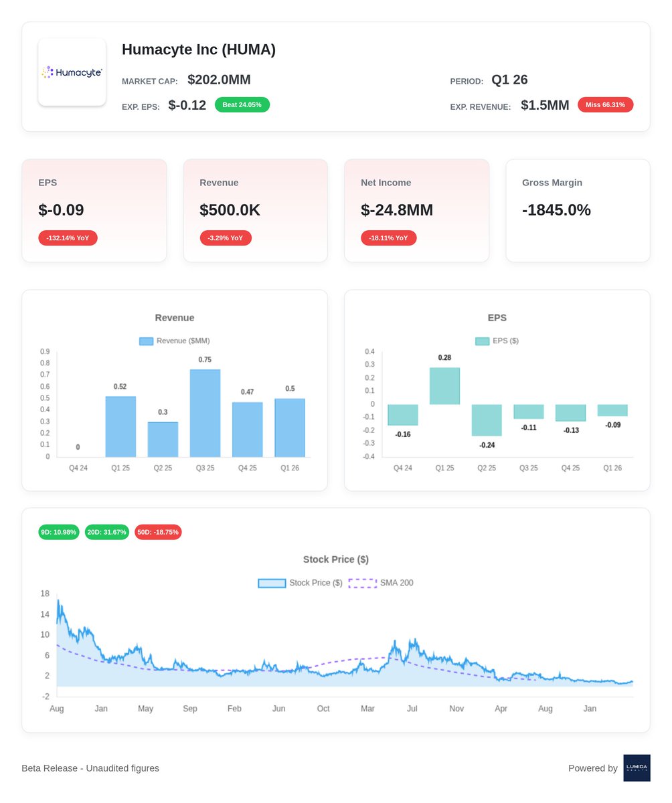Click the Q3 25 revenue bar
Screen dimensions: 672x803
[x=205, y=414]
